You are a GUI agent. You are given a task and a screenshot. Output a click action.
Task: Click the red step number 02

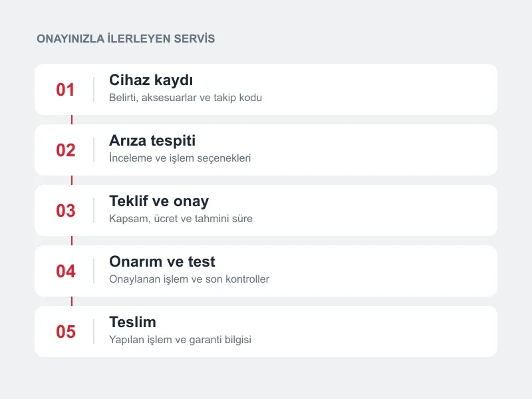click(x=65, y=150)
